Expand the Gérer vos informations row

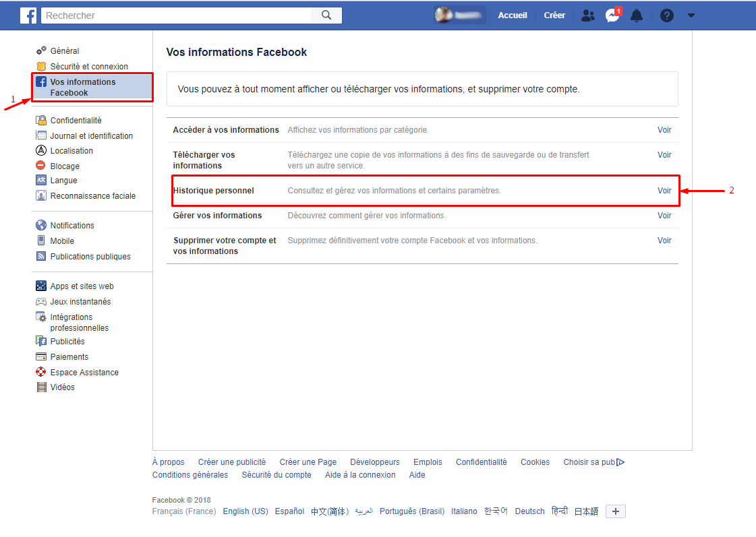(x=422, y=216)
